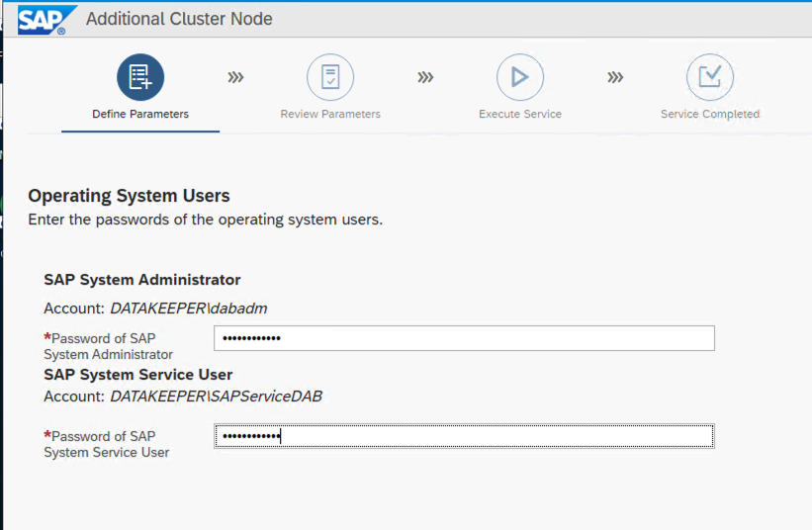The image size is (812, 530).
Task: Focus the SAP System Administrator password field
Action: [x=464, y=338]
